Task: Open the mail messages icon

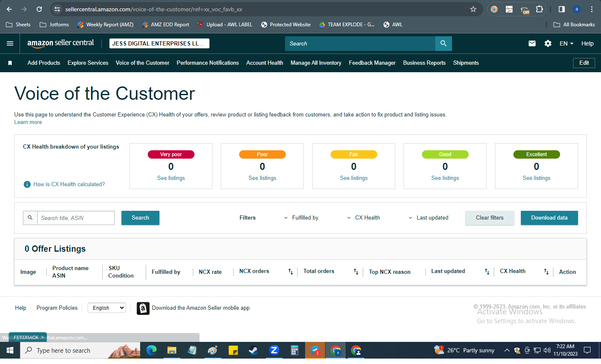Action: click(x=532, y=43)
